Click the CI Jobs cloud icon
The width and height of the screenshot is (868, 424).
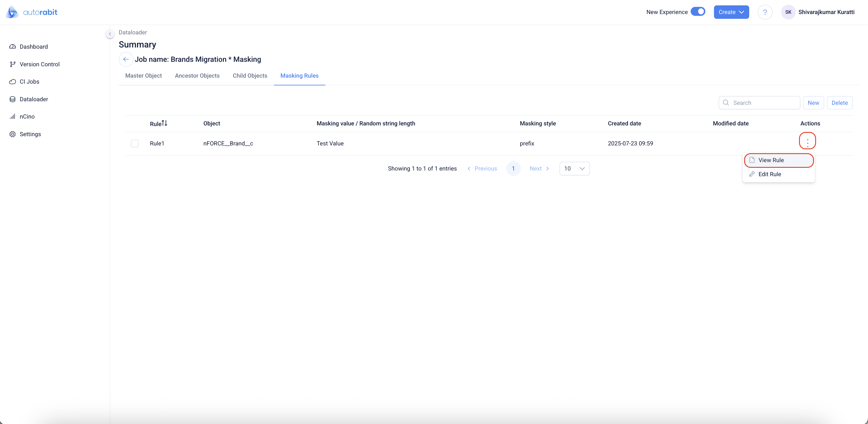[13, 82]
